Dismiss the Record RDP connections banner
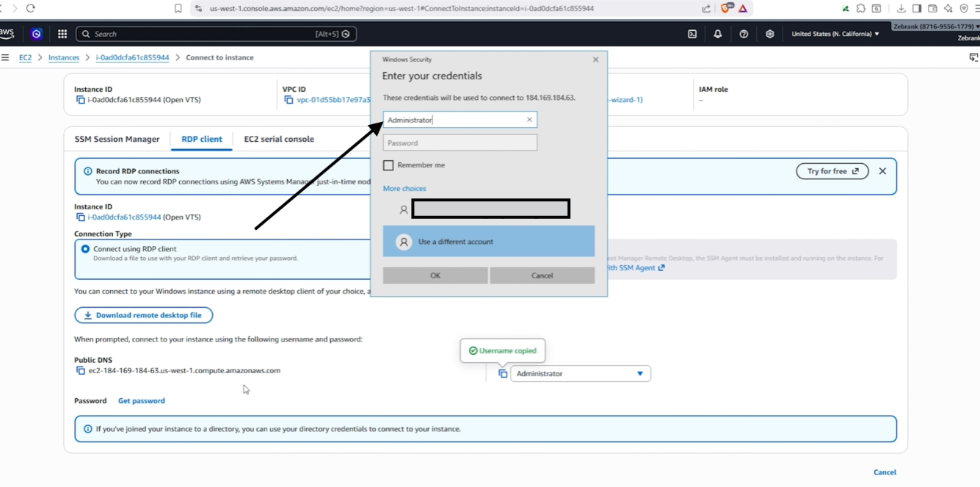This screenshot has height=487, width=980. 882,171
